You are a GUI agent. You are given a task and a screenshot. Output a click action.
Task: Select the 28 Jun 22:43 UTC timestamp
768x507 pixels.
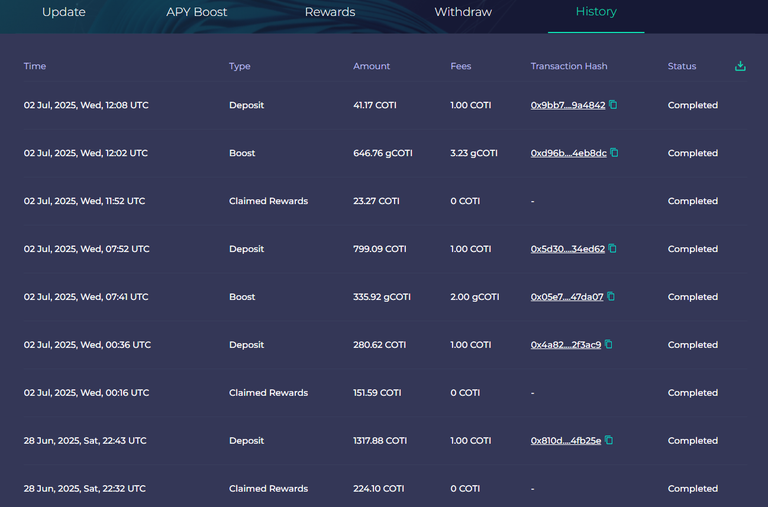[x=85, y=441]
